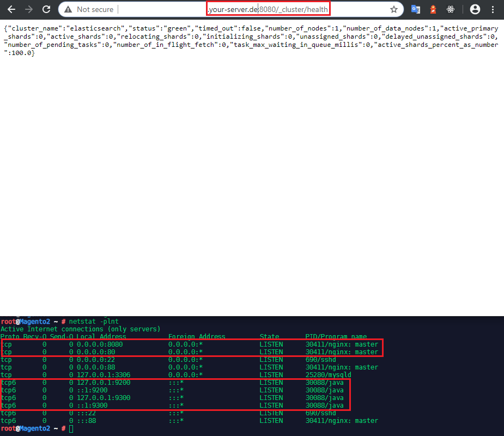
Task: Reload the current page
Action: point(46,9)
